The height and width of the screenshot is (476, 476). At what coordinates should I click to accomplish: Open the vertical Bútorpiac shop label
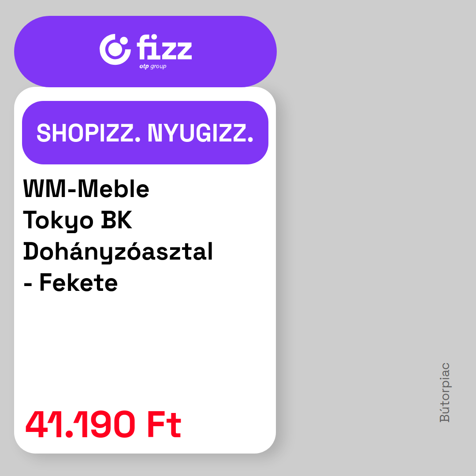tap(444, 393)
